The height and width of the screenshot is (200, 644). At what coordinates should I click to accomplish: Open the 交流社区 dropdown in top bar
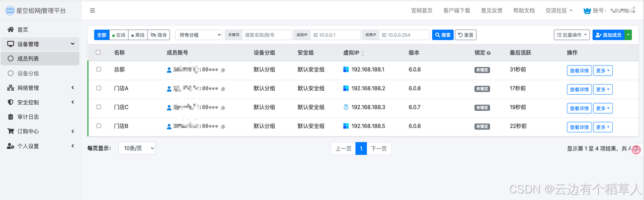(558, 11)
